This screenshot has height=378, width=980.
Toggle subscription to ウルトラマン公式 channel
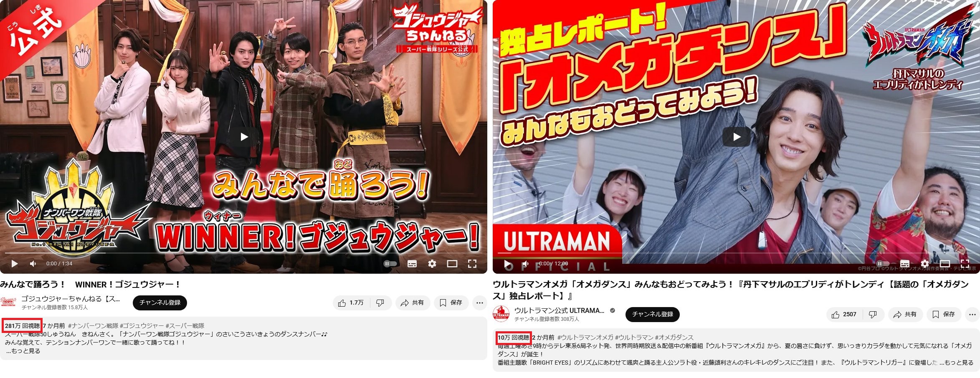tap(652, 315)
